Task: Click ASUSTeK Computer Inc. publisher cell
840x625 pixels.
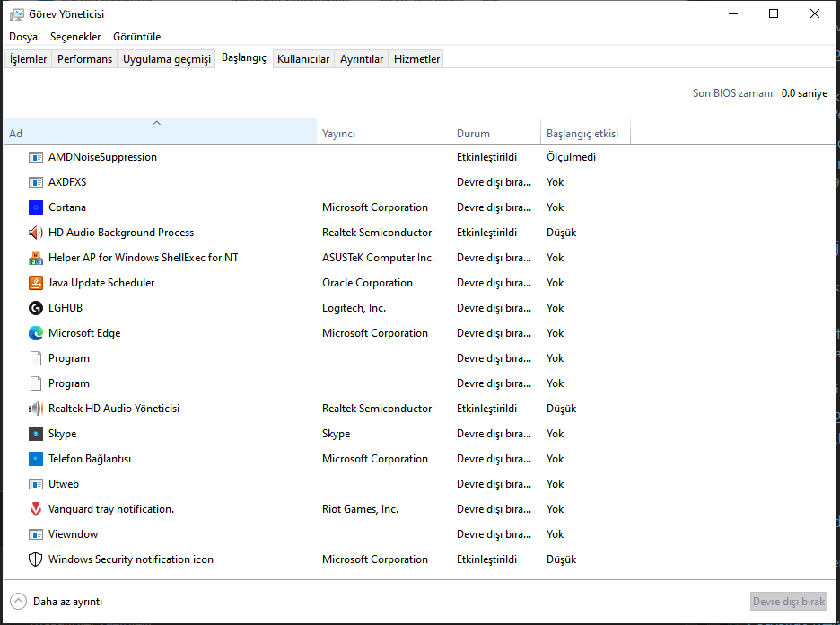Action: pyautogui.click(x=378, y=258)
